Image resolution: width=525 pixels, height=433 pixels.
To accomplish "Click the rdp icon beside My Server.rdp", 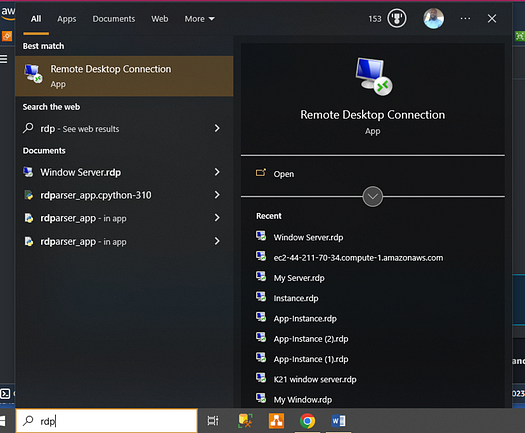I will pyautogui.click(x=261, y=276).
